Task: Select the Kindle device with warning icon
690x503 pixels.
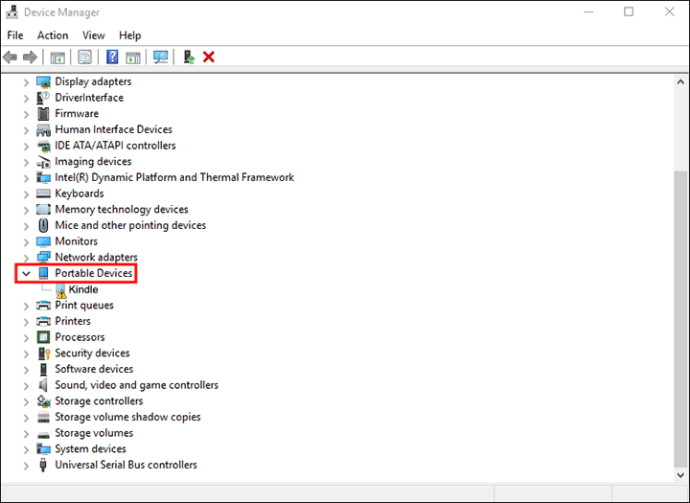Action: pos(83,289)
